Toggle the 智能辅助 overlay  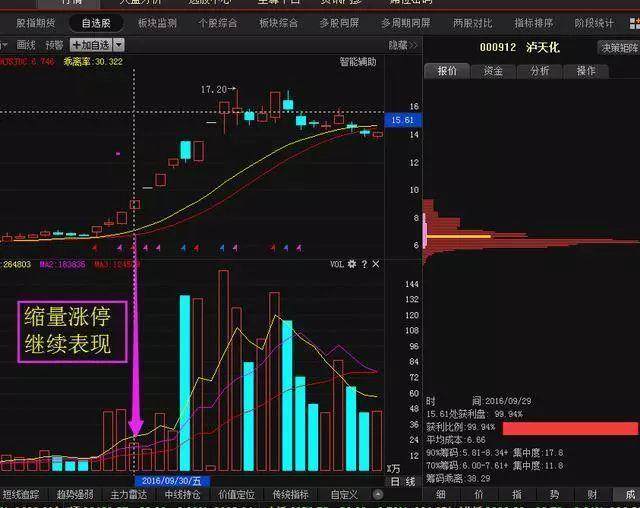(358, 62)
